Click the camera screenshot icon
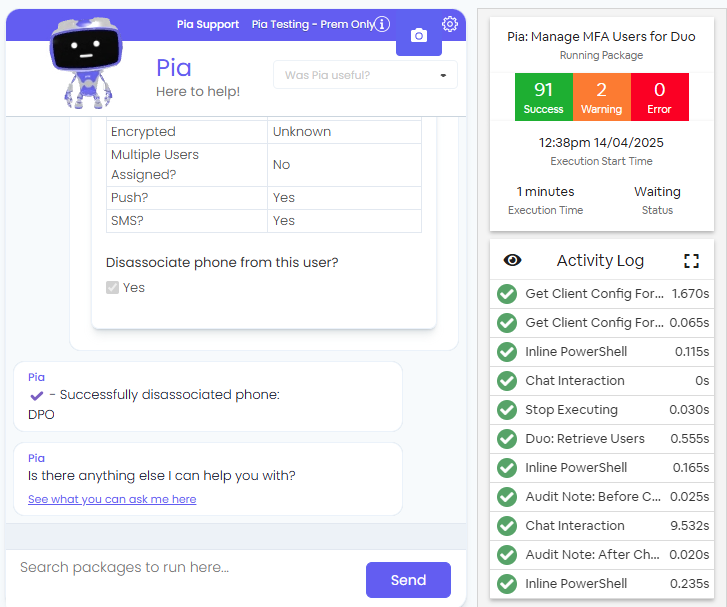The height and width of the screenshot is (607, 727). click(419, 36)
